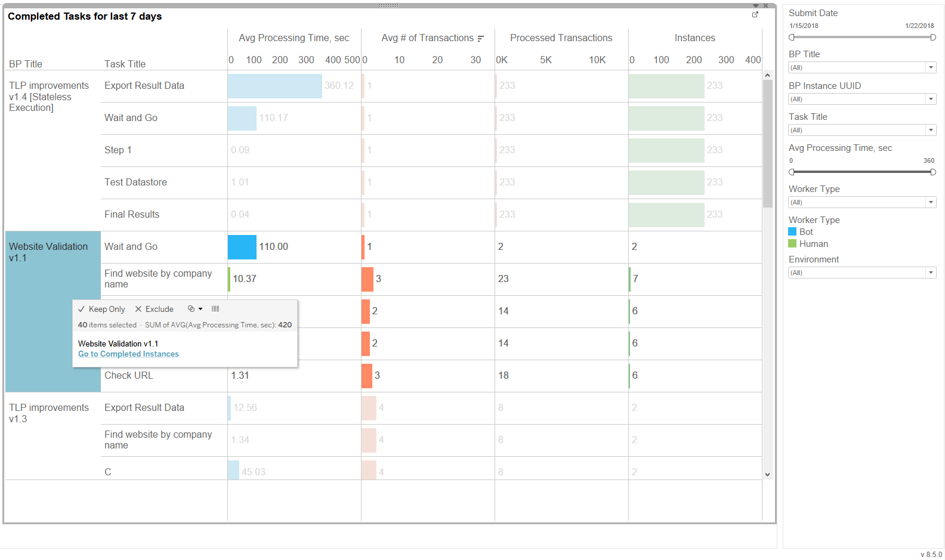Open the Go to Sheet icon

[755, 14]
